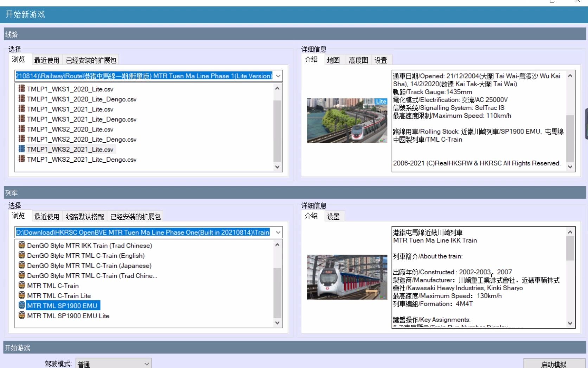Open the 设置 tab in train details
This screenshot has width=588, height=368.
pyautogui.click(x=334, y=216)
